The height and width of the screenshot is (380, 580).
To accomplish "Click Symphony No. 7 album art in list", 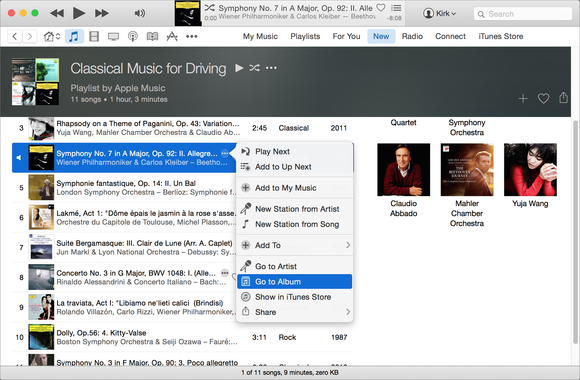I will tap(41, 158).
